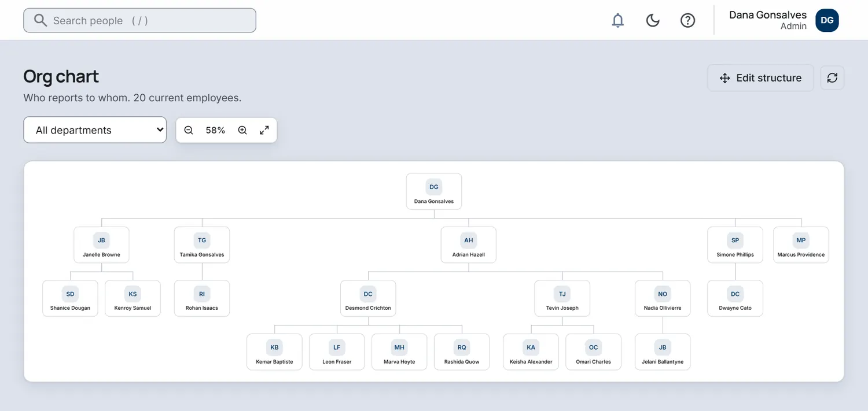Click the refresh org chart icon button
Screen dimensions: 868x411
[832, 78]
